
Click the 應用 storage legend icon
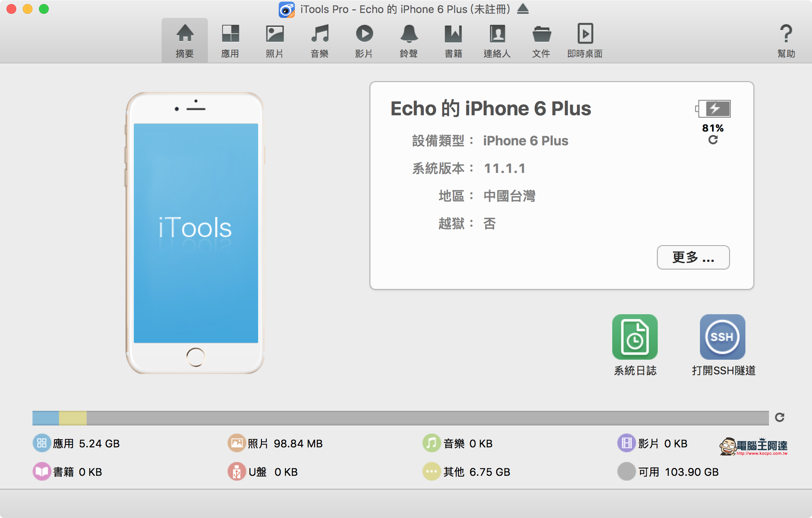coord(42,443)
